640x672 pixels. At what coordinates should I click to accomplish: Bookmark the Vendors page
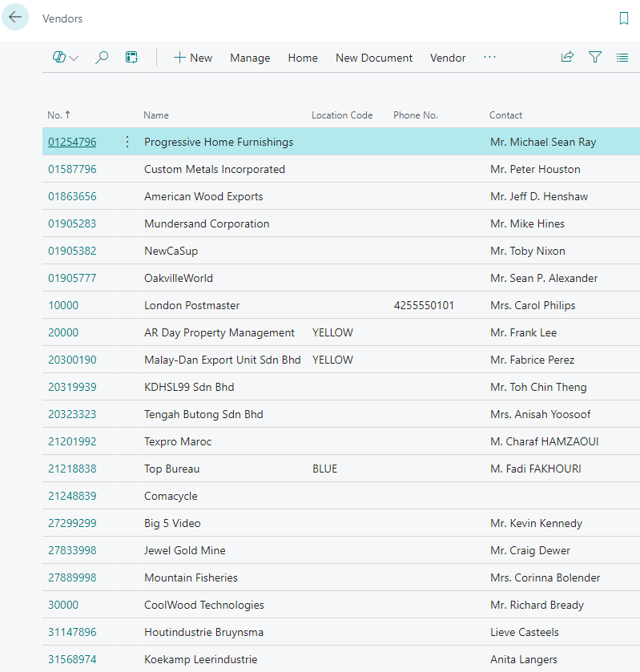point(624,18)
